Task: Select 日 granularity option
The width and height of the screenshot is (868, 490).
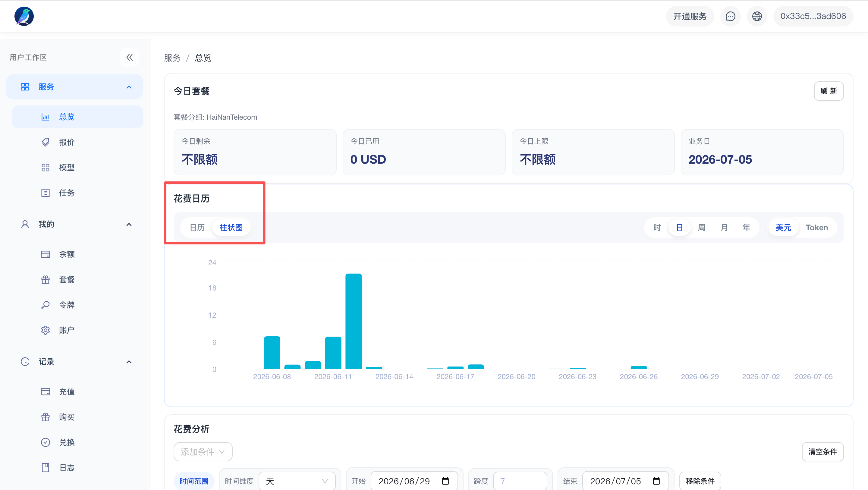Action: pyautogui.click(x=679, y=228)
